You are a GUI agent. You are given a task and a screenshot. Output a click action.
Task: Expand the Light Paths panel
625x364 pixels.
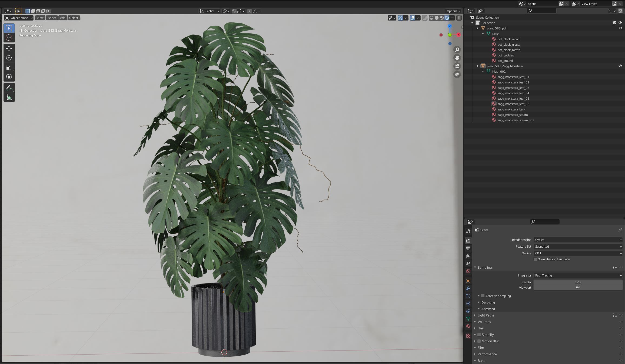(486, 315)
